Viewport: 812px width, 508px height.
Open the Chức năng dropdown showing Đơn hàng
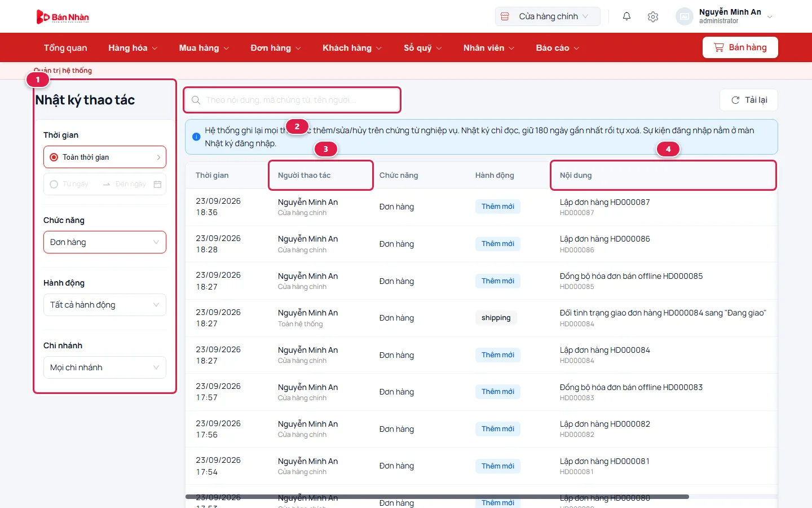105,242
